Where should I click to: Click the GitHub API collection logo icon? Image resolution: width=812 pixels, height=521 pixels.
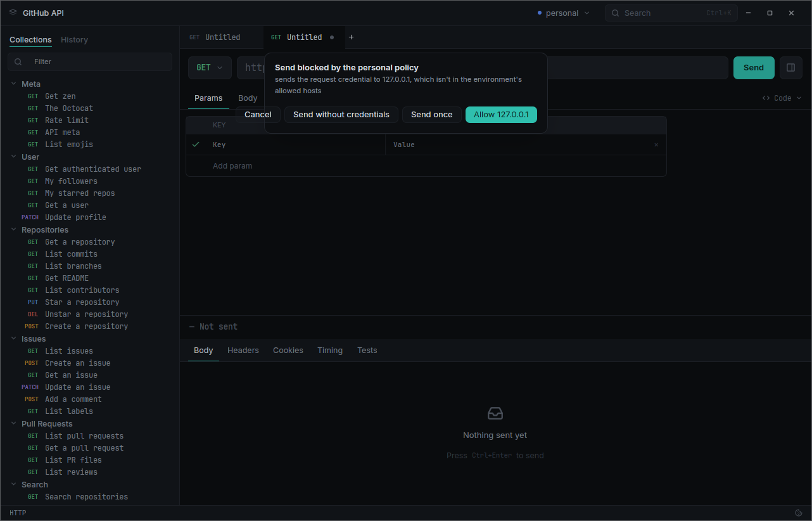pos(13,13)
